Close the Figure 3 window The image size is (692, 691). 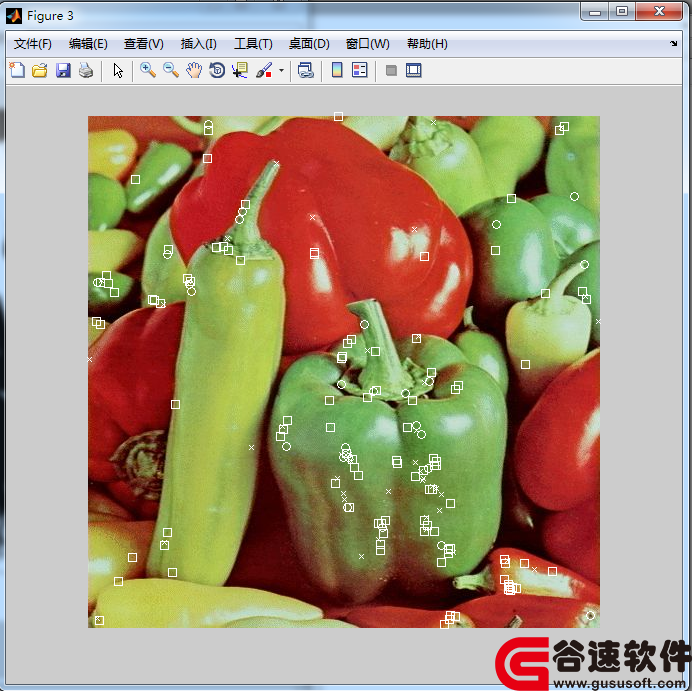click(x=659, y=11)
